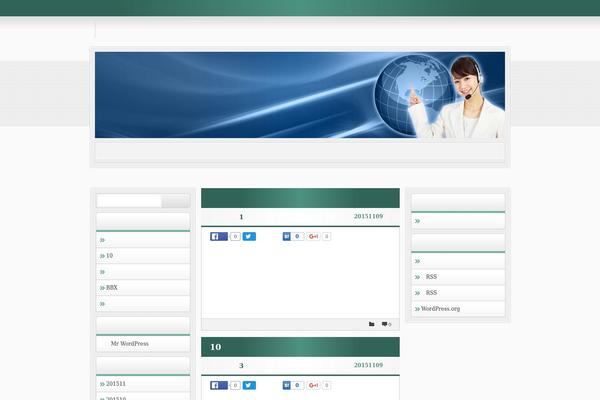Open the sidebar link labeled 10
This screenshot has height=400, width=600.
[x=109, y=256]
